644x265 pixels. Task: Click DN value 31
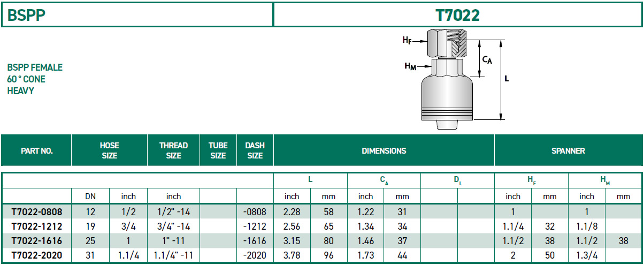pyautogui.click(x=90, y=255)
